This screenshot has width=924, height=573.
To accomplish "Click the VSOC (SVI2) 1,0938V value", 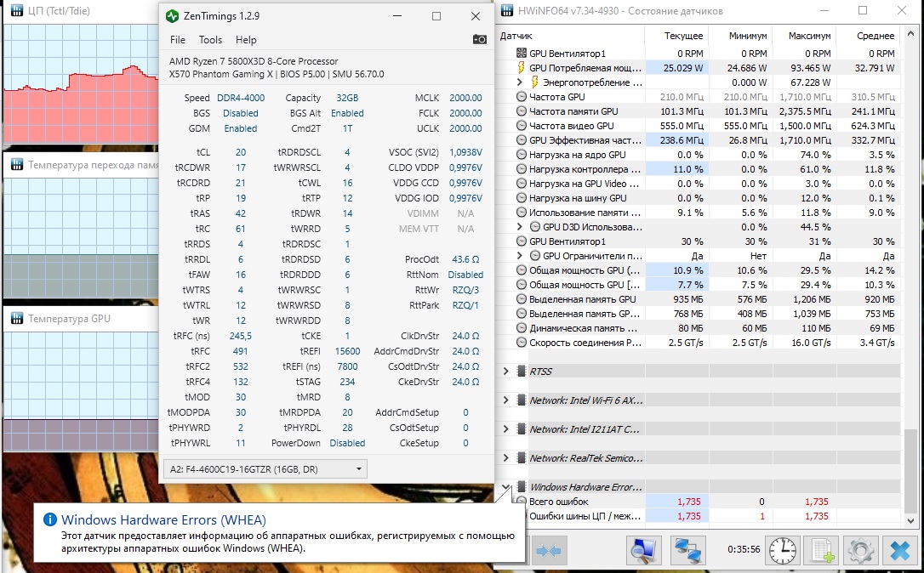I will [465, 152].
